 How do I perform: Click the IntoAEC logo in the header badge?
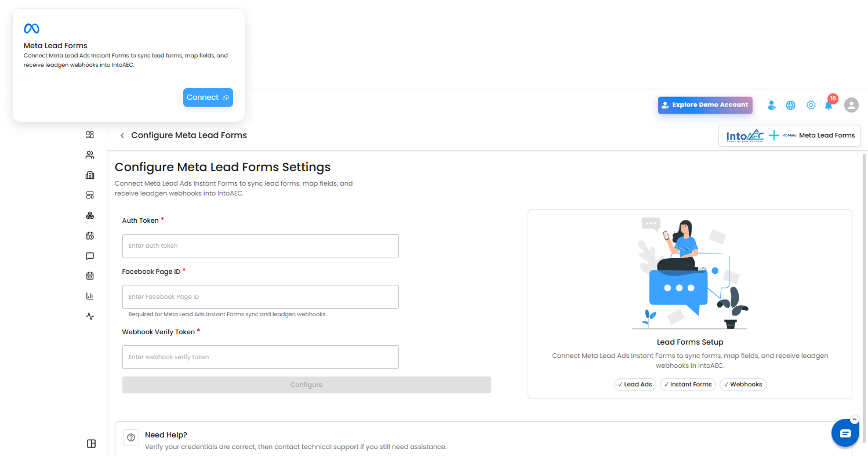coord(745,136)
